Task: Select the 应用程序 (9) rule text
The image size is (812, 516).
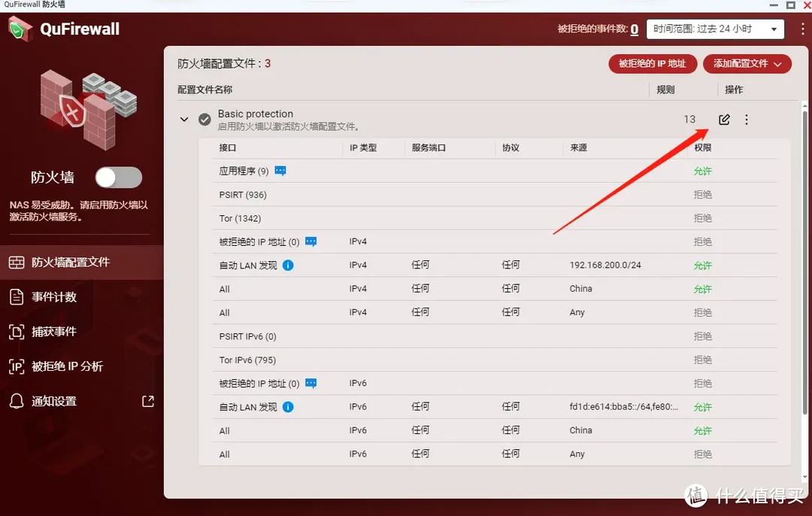Action: tap(244, 171)
